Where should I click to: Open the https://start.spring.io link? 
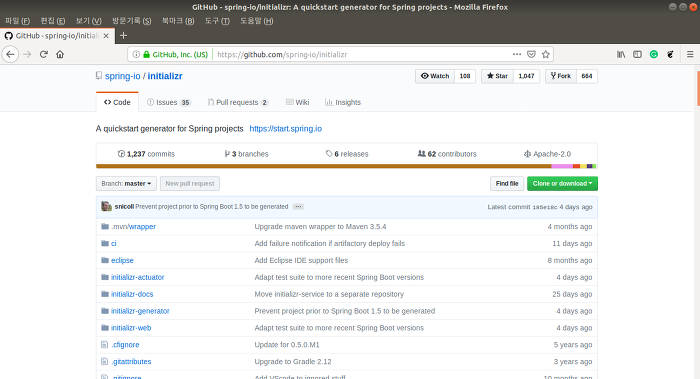[x=286, y=129]
